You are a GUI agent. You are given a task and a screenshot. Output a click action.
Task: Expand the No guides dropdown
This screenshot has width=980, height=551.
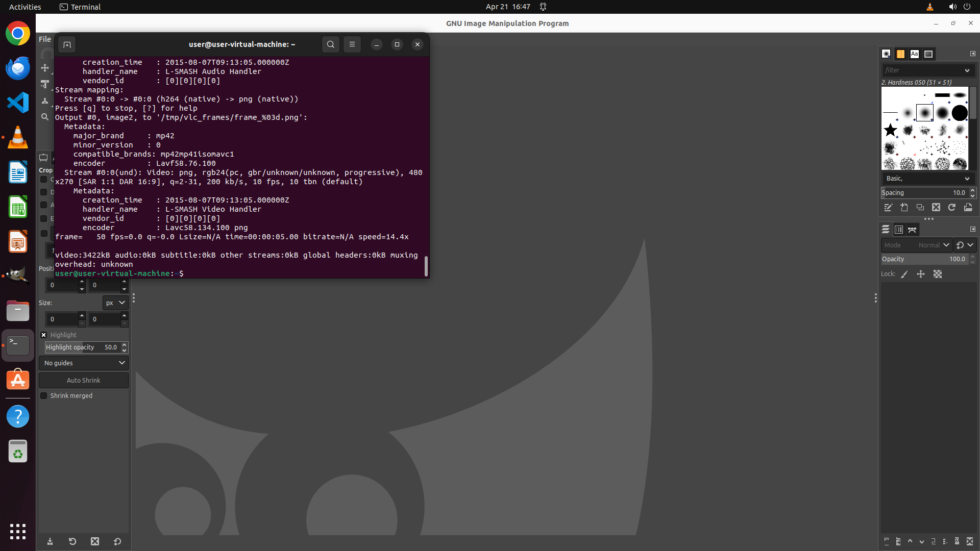[x=84, y=363]
